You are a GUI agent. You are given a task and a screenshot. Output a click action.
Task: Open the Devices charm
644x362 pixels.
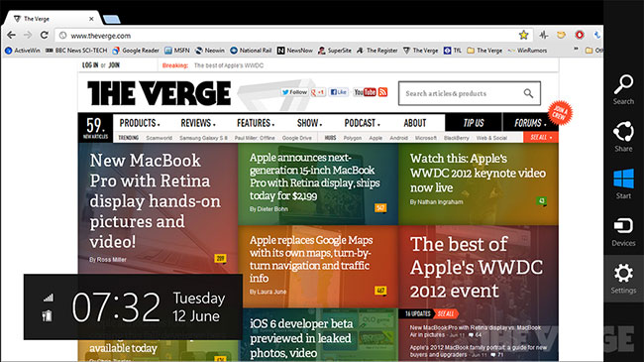(623, 232)
